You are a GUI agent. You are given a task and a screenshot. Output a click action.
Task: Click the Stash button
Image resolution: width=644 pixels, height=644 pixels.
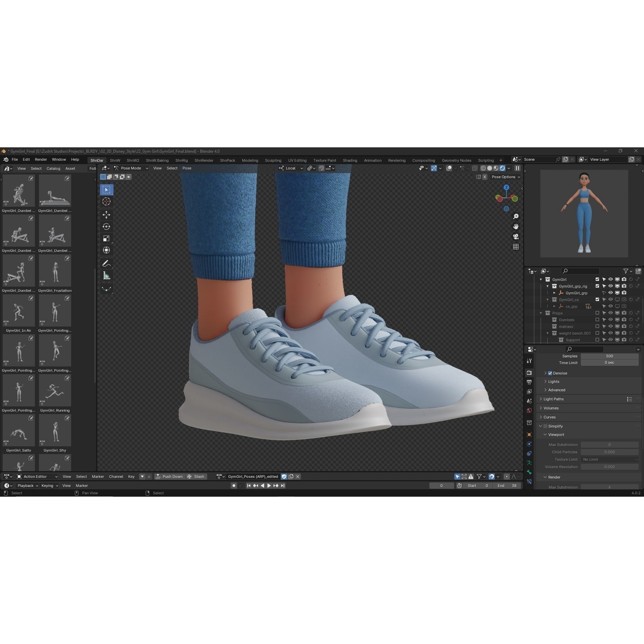[x=196, y=476]
